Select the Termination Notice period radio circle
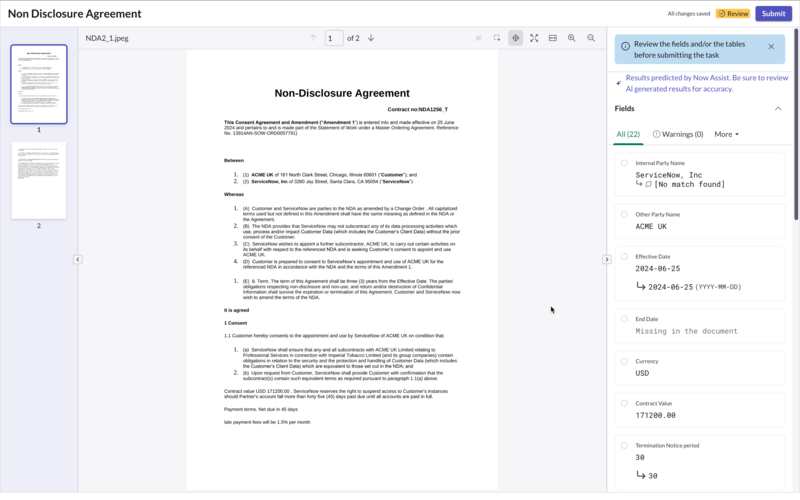This screenshot has height=500, width=800. 624,445
